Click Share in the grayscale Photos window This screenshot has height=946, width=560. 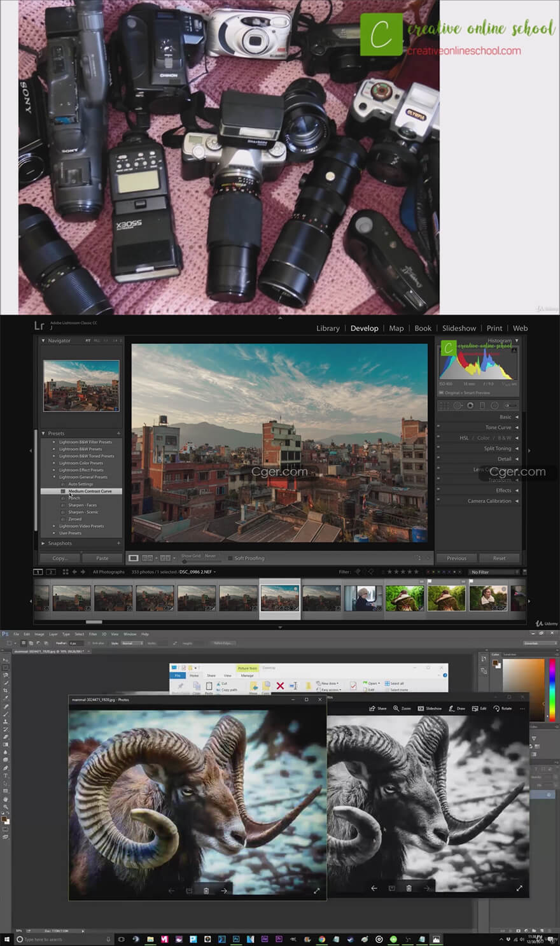click(378, 709)
